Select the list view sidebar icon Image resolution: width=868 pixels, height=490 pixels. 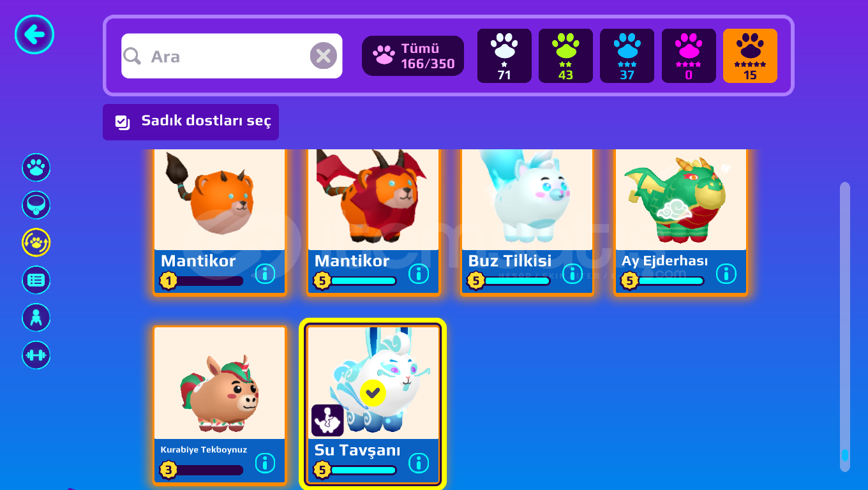click(36, 280)
